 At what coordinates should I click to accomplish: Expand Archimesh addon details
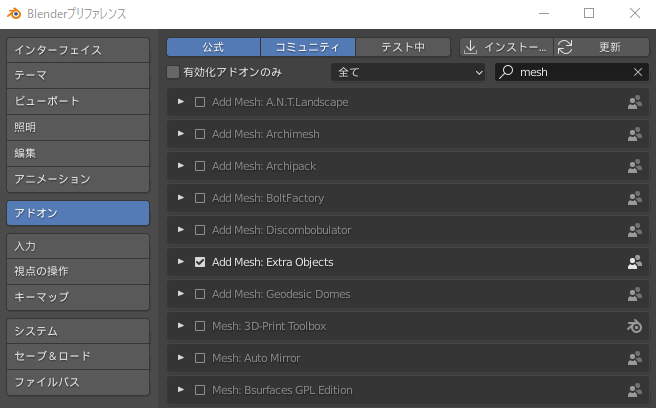pyautogui.click(x=181, y=133)
